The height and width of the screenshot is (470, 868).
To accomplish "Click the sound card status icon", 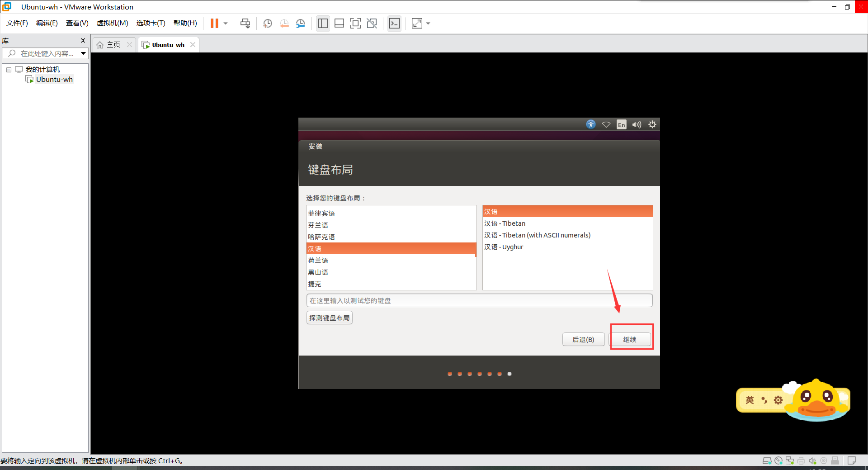I will (812, 461).
